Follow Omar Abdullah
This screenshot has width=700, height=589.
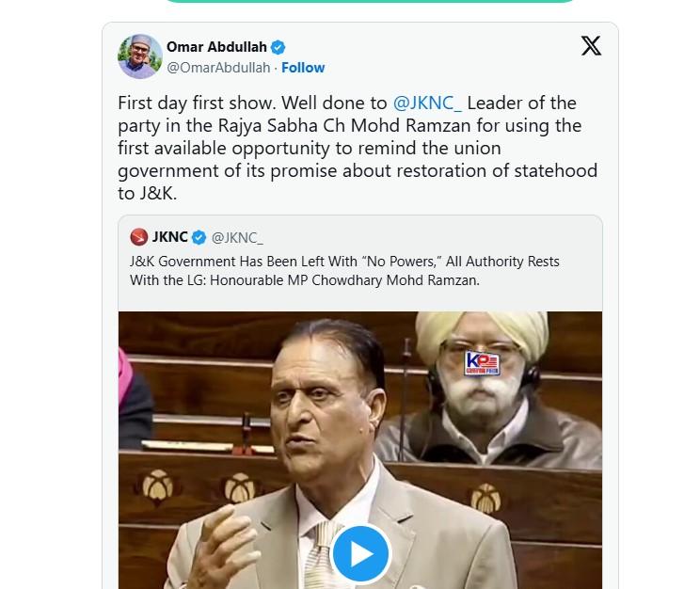pyautogui.click(x=303, y=68)
